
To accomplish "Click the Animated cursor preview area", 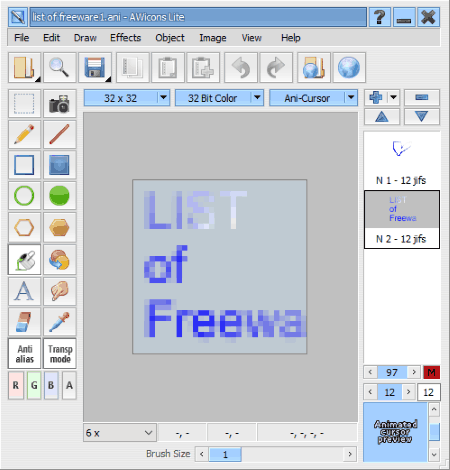I will coord(395,432).
